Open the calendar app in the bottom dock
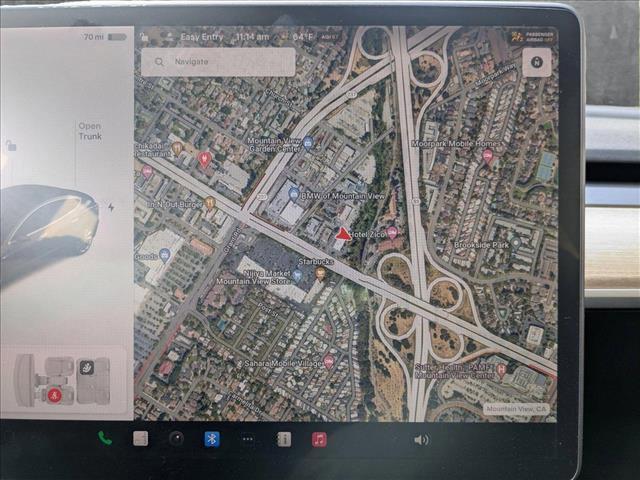The image size is (640, 480). (140, 439)
